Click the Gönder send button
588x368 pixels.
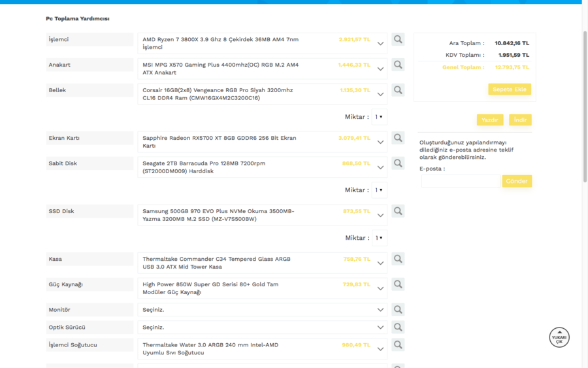pos(517,181)
